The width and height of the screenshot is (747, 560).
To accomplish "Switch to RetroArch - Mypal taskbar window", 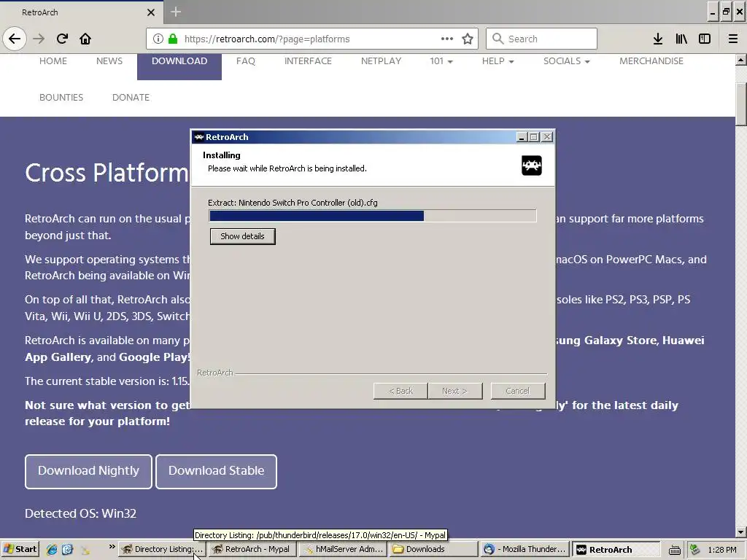I will tap(252, 550).
